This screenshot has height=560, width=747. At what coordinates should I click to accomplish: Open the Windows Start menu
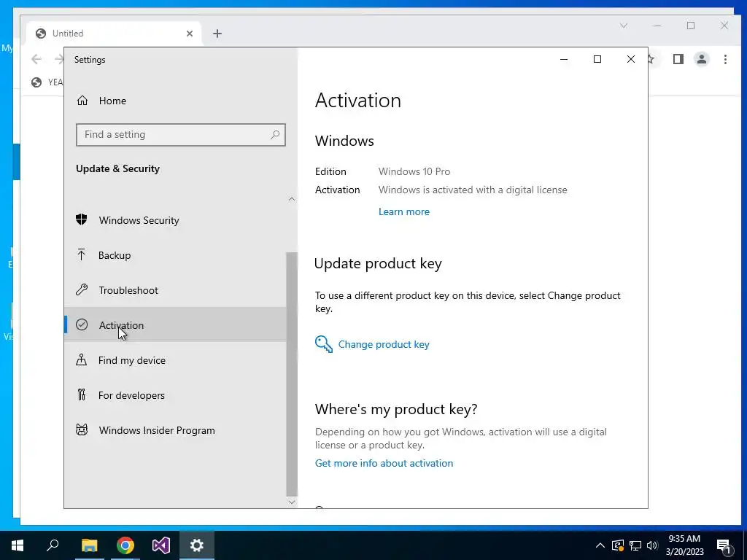[18, 545]
